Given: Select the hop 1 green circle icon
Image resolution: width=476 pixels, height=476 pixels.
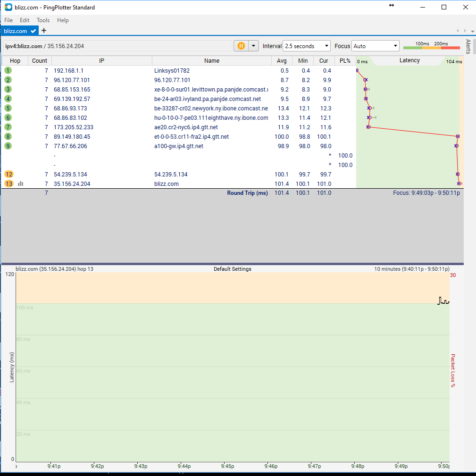Looking at the screenshot, I should 8,70.
